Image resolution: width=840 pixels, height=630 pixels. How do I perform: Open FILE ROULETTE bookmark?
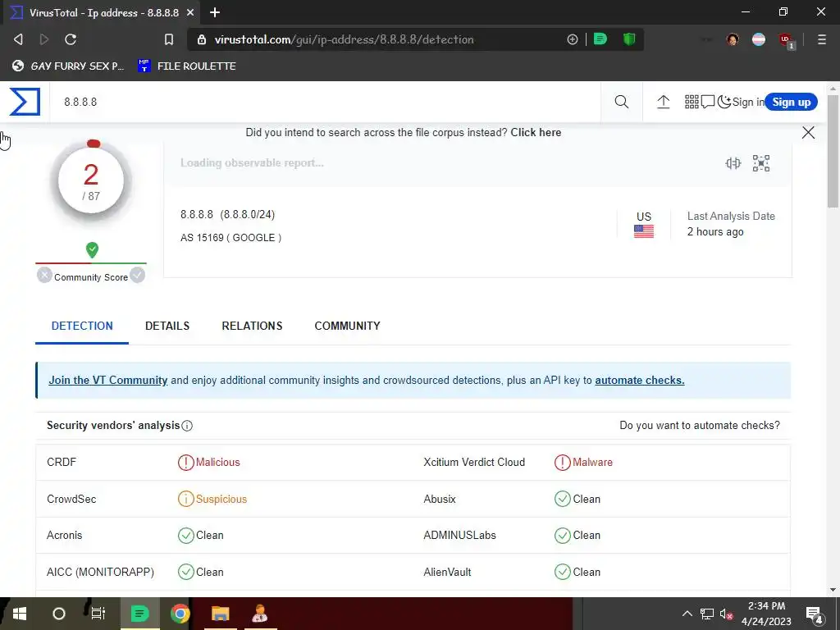click(x=187, y=66)
